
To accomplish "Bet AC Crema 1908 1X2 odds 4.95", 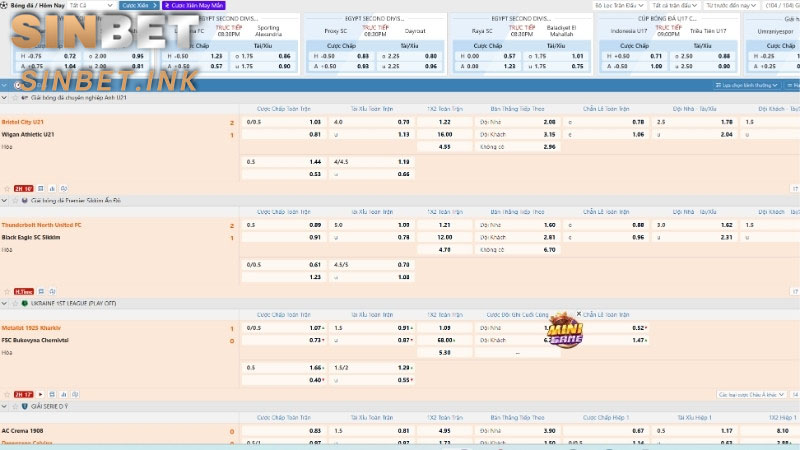I will pos(444,431).
